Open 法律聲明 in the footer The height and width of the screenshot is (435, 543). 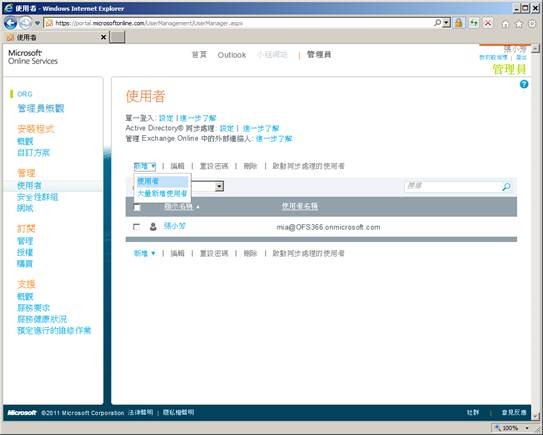pos(140,412)
